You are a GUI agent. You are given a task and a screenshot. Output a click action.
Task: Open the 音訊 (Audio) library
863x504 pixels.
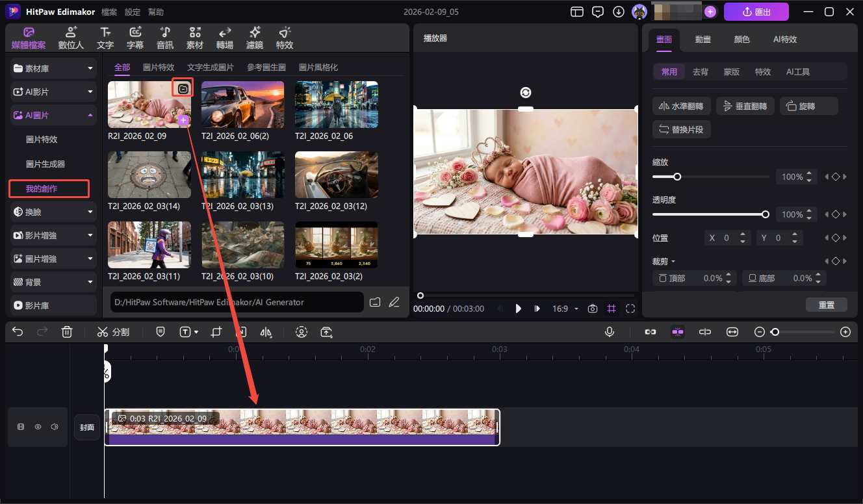(164, 37)
